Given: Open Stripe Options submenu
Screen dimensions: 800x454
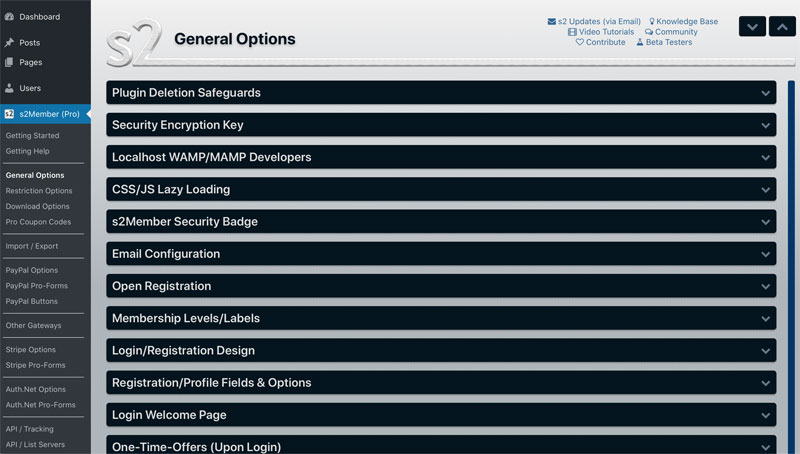Looking at the screenshot, I should [31, 350].
